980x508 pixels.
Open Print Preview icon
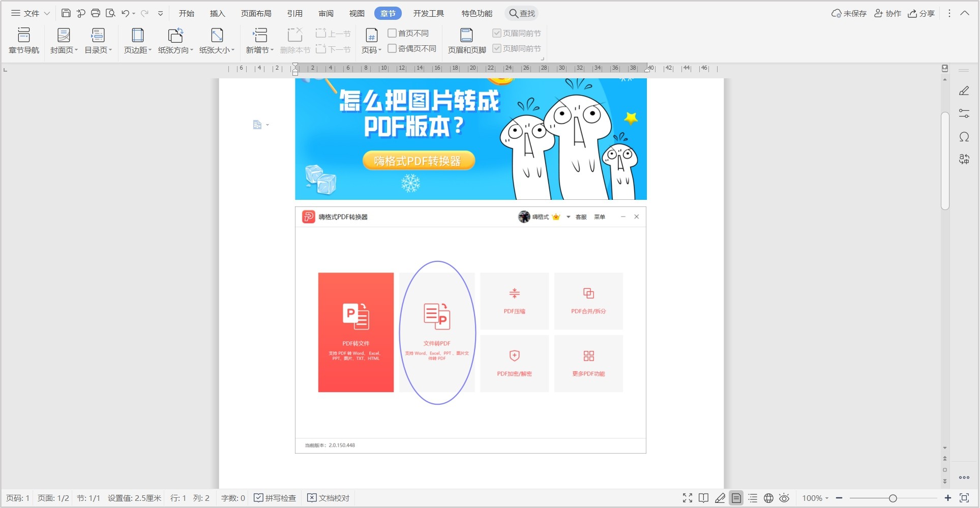coord(110,13)
